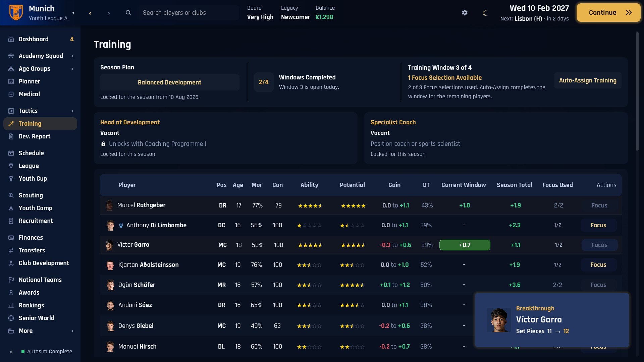
Task: Click the Youth Camp tent icon
Action: pyautogui.click(x=11, y=208)
